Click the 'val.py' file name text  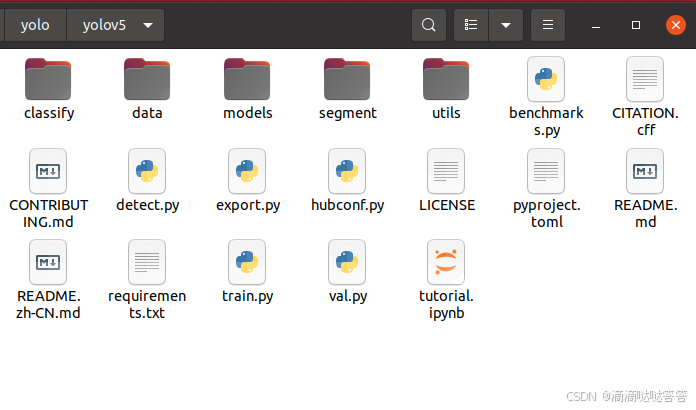point(348,296)
